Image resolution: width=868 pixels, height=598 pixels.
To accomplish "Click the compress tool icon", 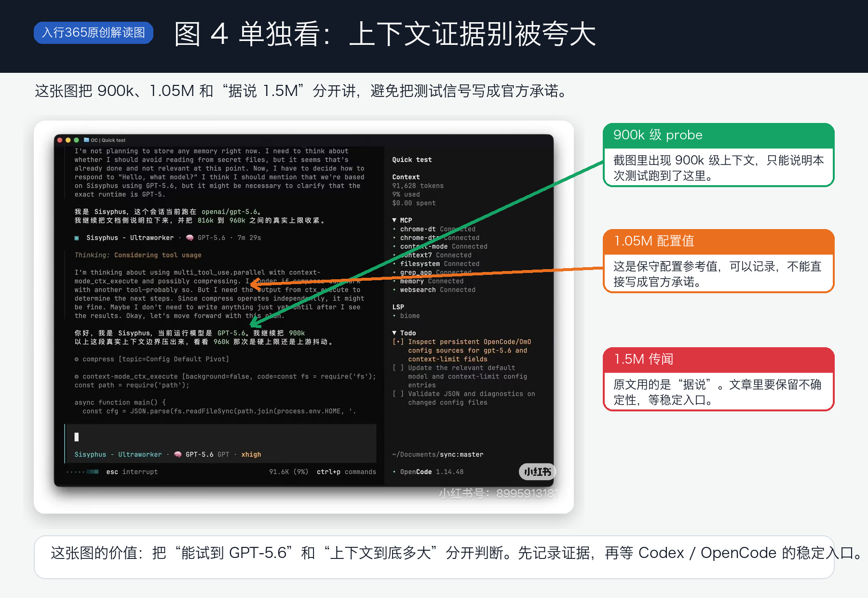I will coord(77,359).
